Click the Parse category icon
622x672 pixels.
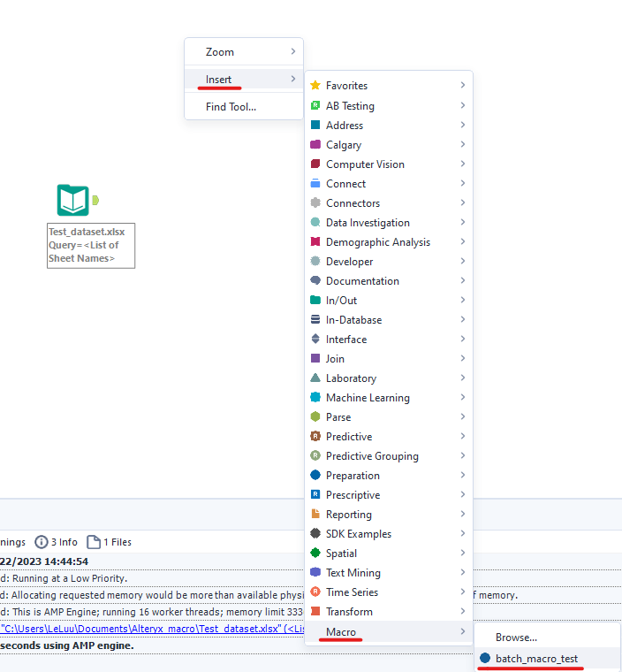point(315,416)
